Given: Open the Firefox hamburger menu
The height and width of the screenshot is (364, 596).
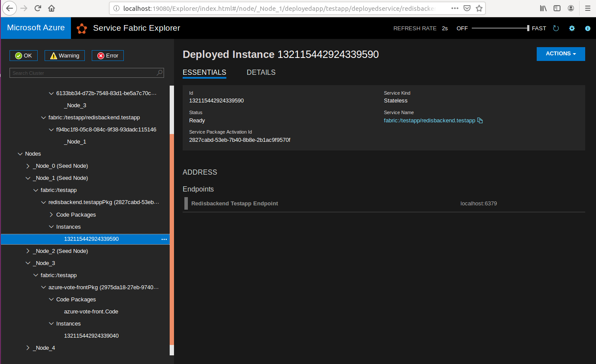Looking at the screenshot, I should [x=587, y=8].
